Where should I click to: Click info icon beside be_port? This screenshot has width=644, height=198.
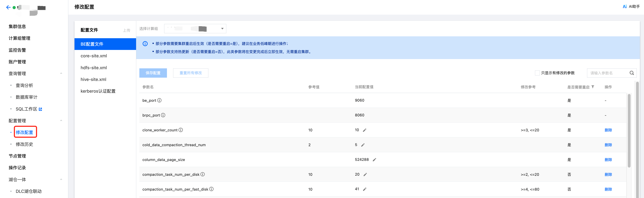[159, 100]
